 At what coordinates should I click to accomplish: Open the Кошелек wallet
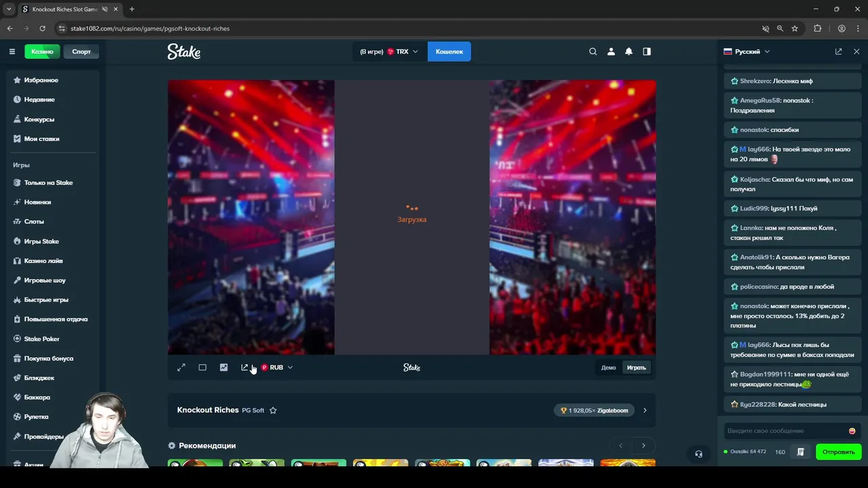point(449,52)
